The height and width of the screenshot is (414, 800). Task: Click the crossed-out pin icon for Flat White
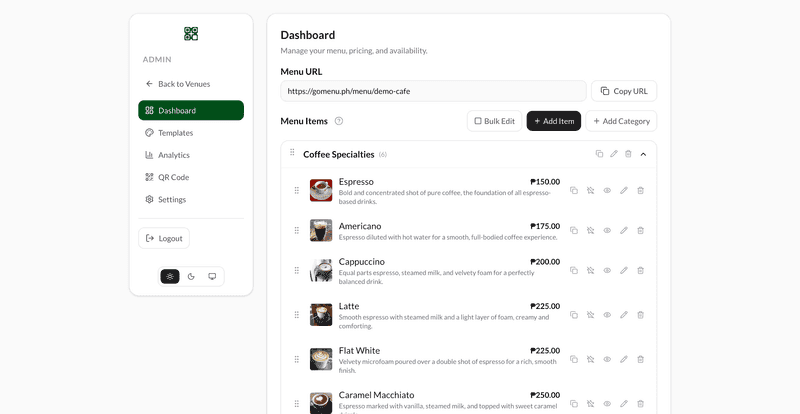pos(590,359)
